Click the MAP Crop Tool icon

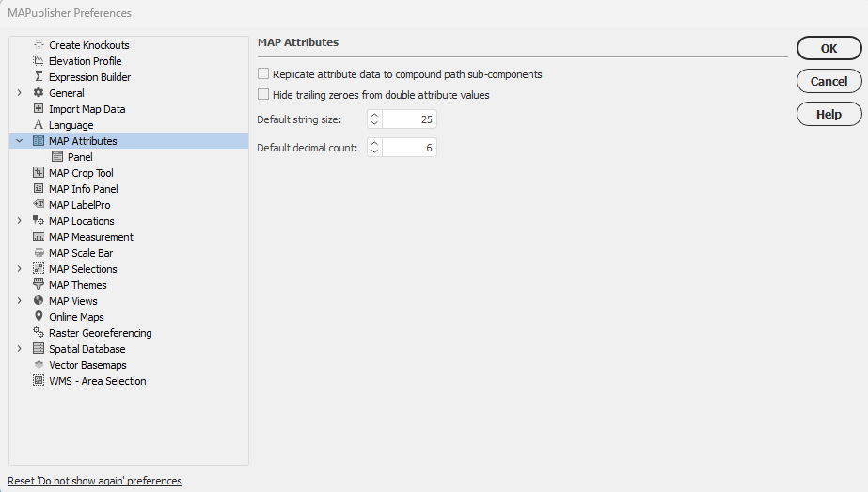pyautogui.click(x=39, y=172)
